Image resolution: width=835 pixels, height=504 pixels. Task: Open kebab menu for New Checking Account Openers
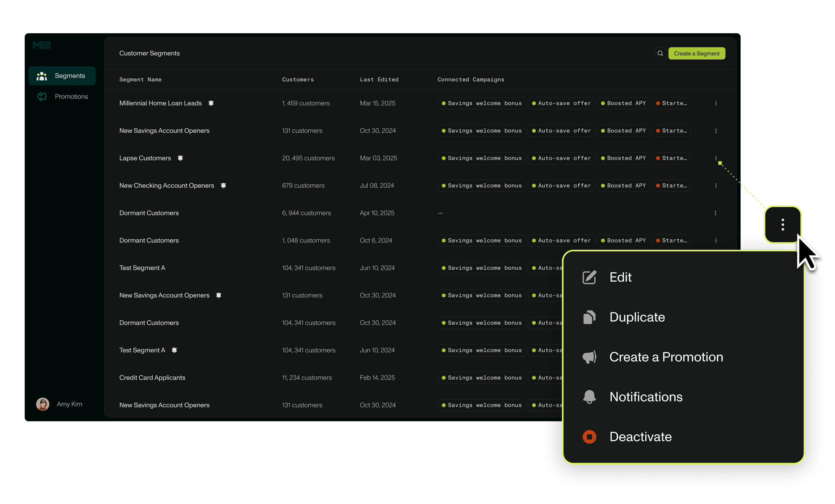point(716,186)
